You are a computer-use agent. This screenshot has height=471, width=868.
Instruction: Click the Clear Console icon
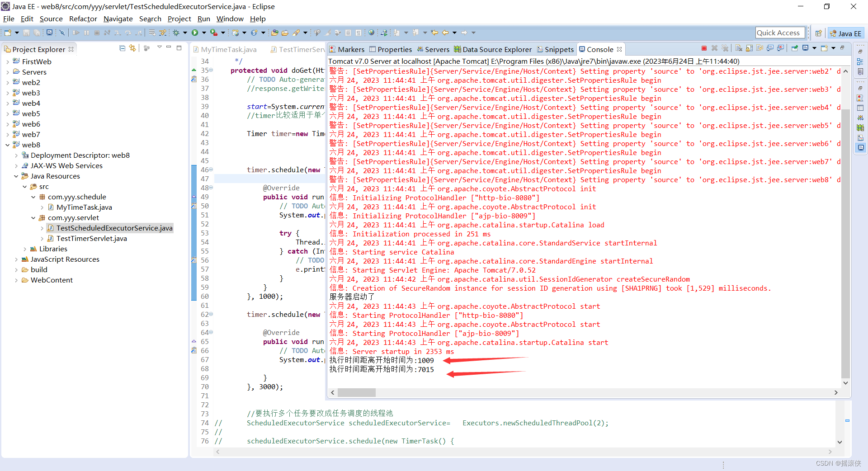pos(739,48)
